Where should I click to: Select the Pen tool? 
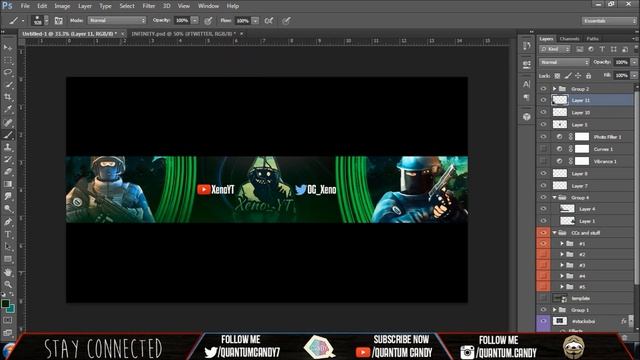point(8,222)
